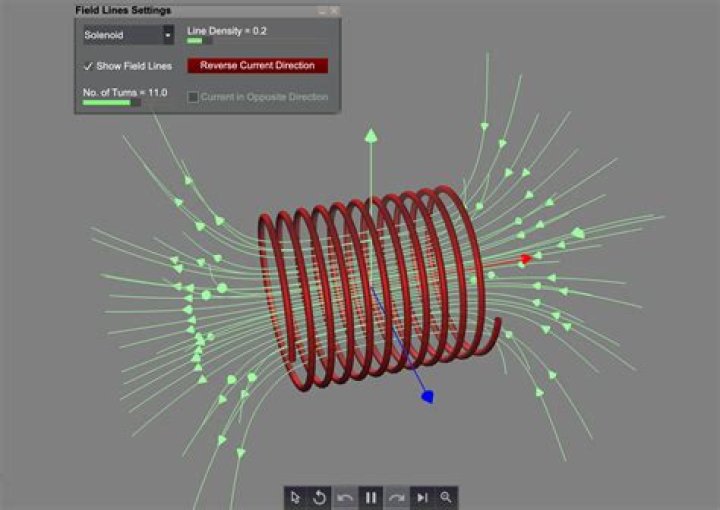The image size is (720, 510).
Task: Click the Line Density = 0.2 label
Action: click(x=227, y=31)
